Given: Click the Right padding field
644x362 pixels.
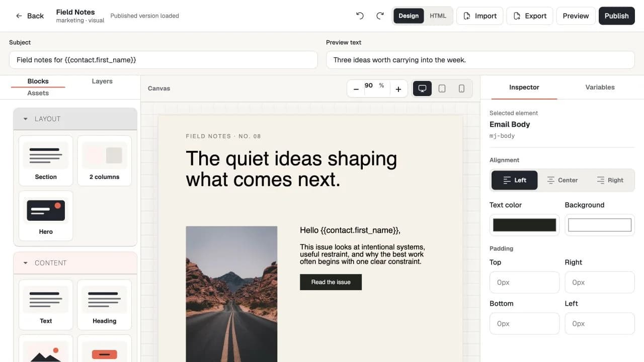Looking at the screenshot, I should [600, 283].
